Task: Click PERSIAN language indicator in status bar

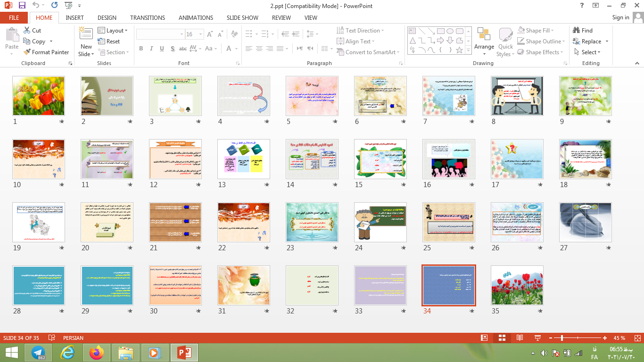Action: (x=73, y=338)
